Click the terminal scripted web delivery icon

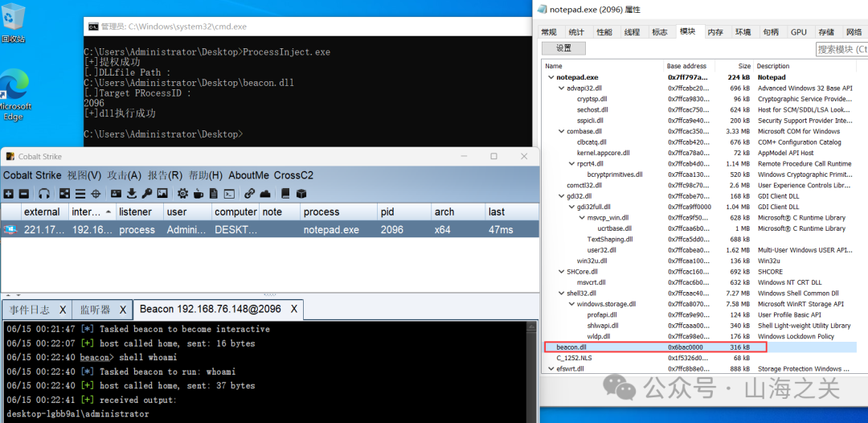[228, 194]
